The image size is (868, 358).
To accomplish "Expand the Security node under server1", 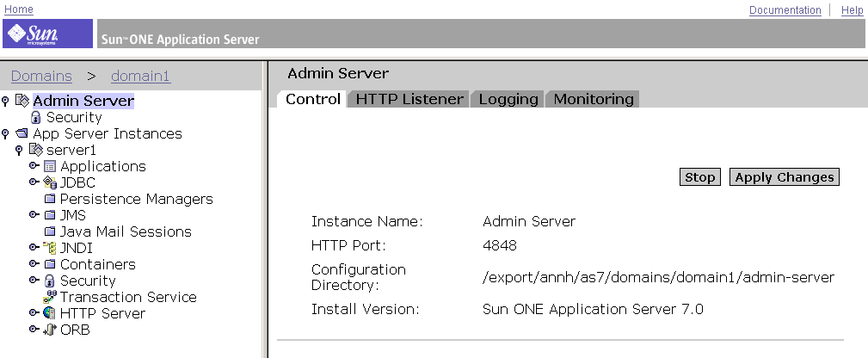I will (x=34, y=280).
